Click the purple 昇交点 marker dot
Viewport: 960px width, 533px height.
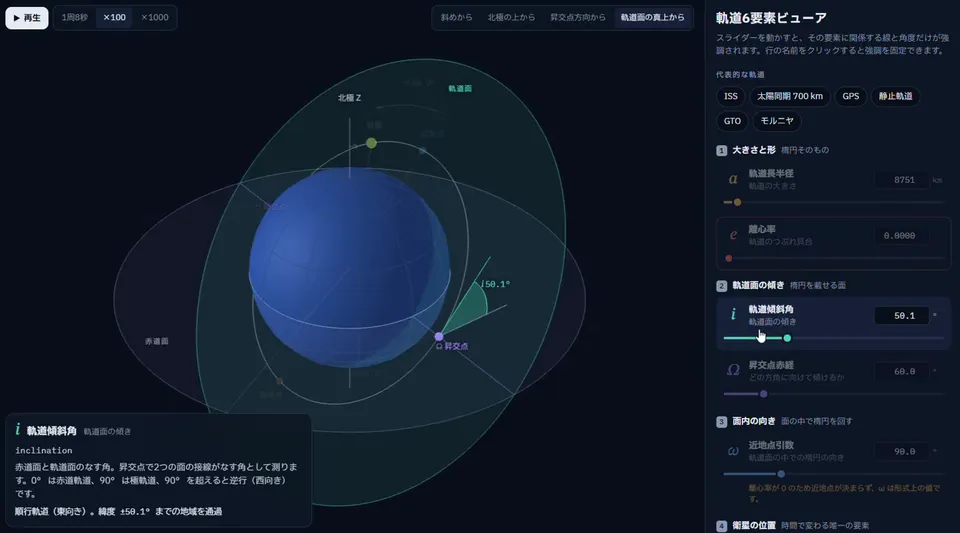point(439,337)
